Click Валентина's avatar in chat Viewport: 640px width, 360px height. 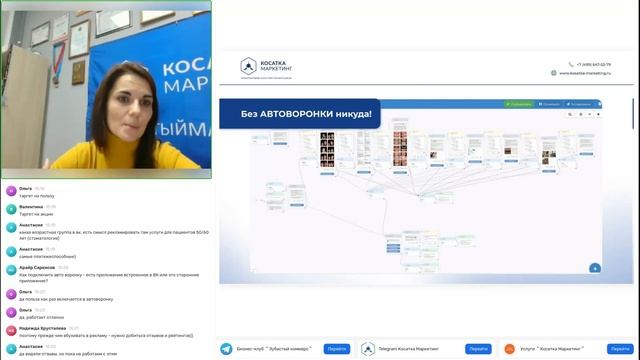point(11,209)
